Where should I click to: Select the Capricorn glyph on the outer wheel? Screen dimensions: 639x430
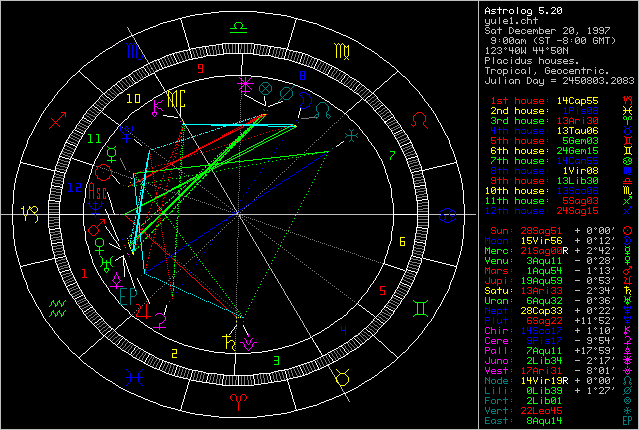30,214
